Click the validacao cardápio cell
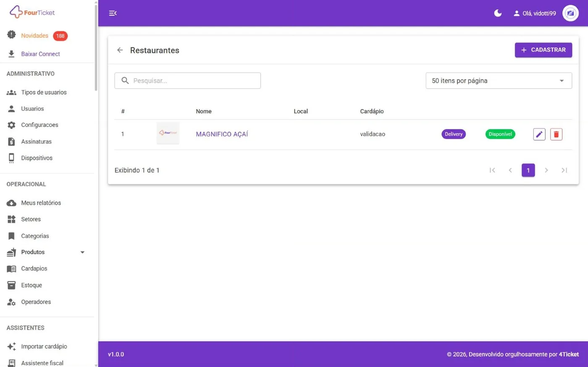The image size is (588, 367). (x=373, y=134)
